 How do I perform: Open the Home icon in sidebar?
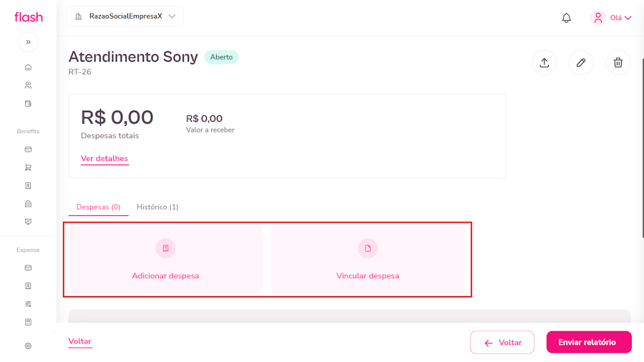(x=28, y=67)
